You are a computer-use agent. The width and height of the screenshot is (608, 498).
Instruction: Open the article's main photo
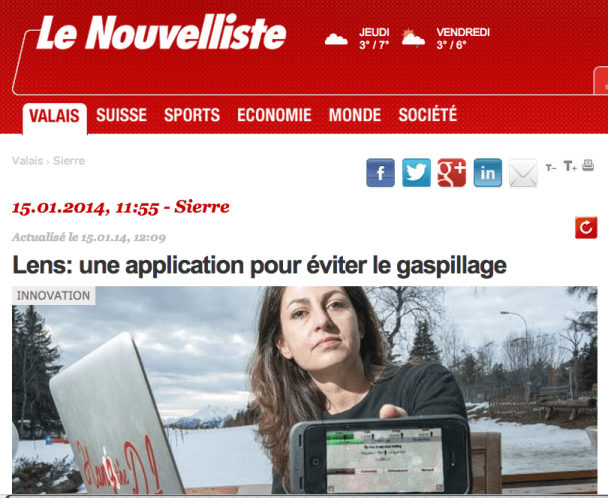pos(304,390)
